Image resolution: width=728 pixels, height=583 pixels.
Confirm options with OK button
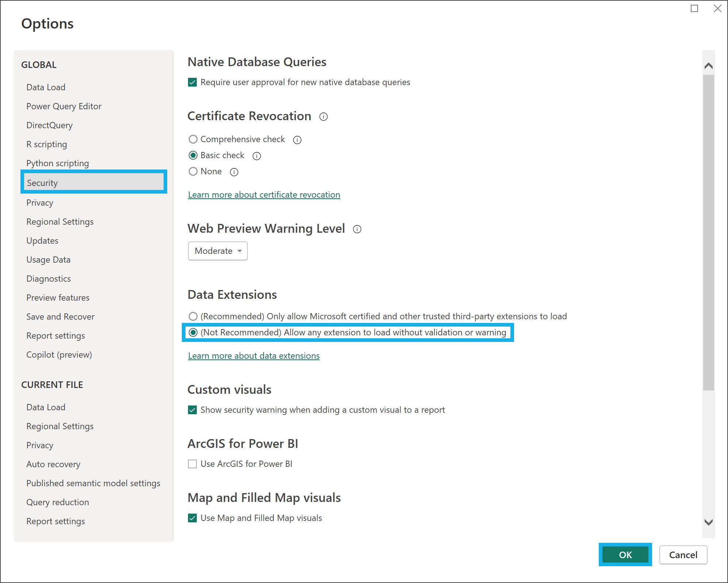click(x=625, y=555)
